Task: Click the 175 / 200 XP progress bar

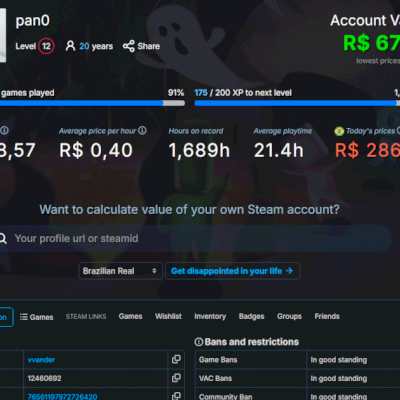Action: coord(297,103)
